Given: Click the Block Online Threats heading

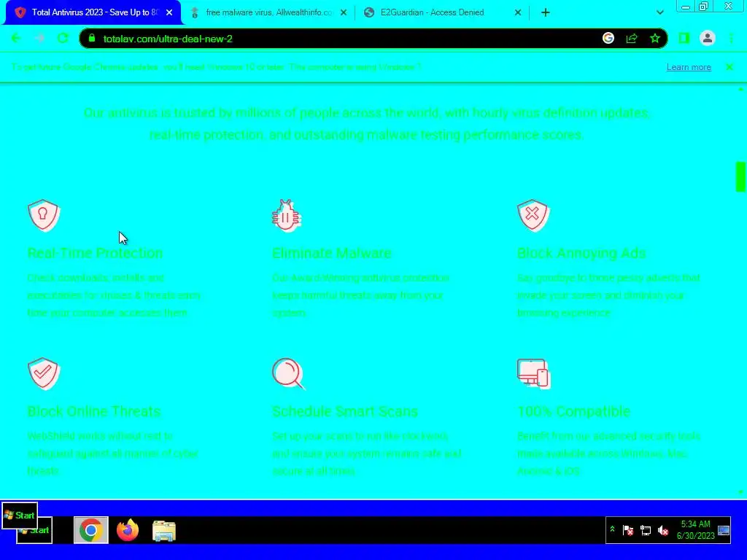Looking at the screenshot, I should click(94, 411).
